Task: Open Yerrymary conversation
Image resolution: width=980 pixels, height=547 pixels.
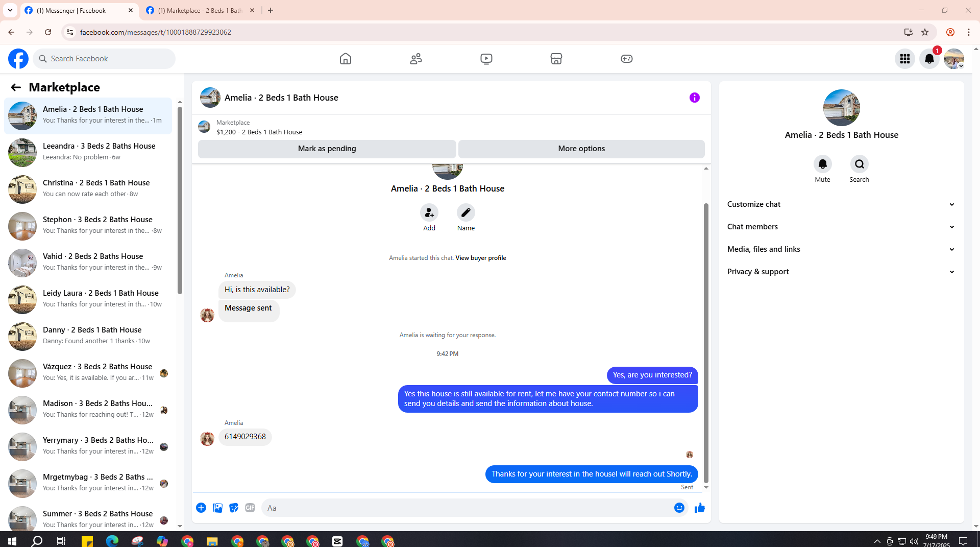Action: tap(88, 447)
